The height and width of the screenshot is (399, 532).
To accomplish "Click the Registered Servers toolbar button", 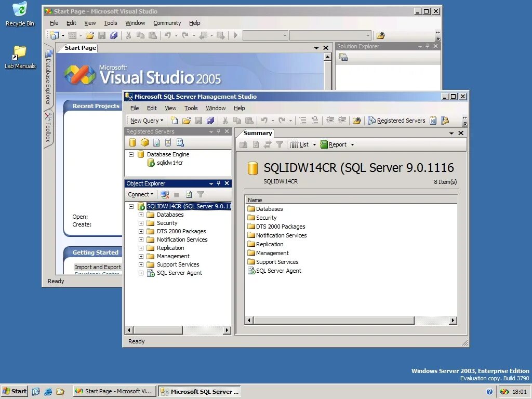I will point(396,121).
